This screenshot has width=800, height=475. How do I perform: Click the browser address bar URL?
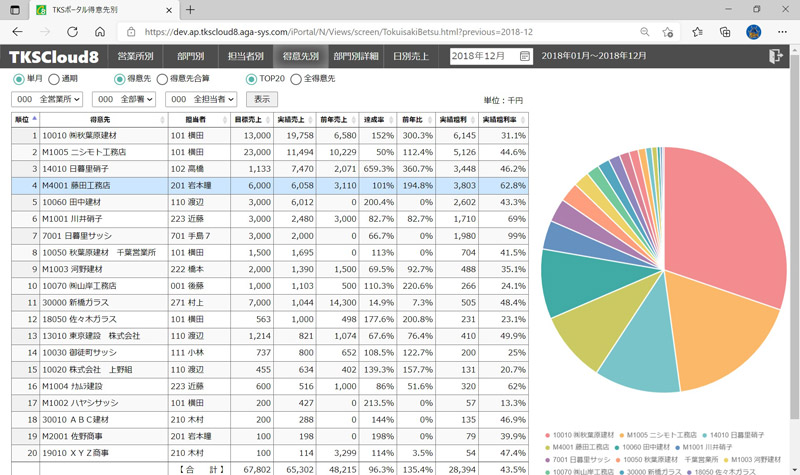[x=339, y=32]
